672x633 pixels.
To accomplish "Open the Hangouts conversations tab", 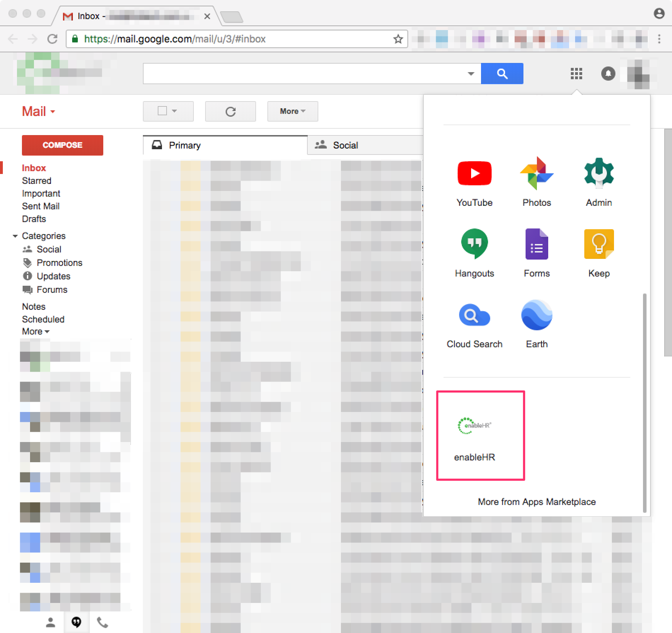I will 76,622.
